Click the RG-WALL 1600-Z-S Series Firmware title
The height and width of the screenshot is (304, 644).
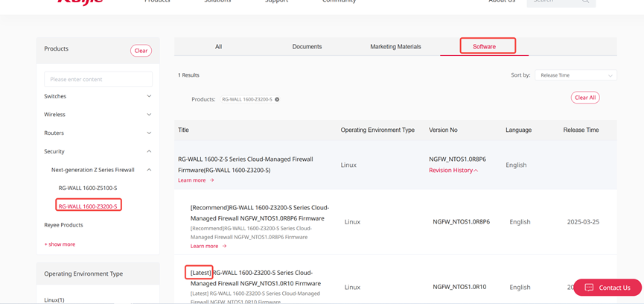(245, 165)
